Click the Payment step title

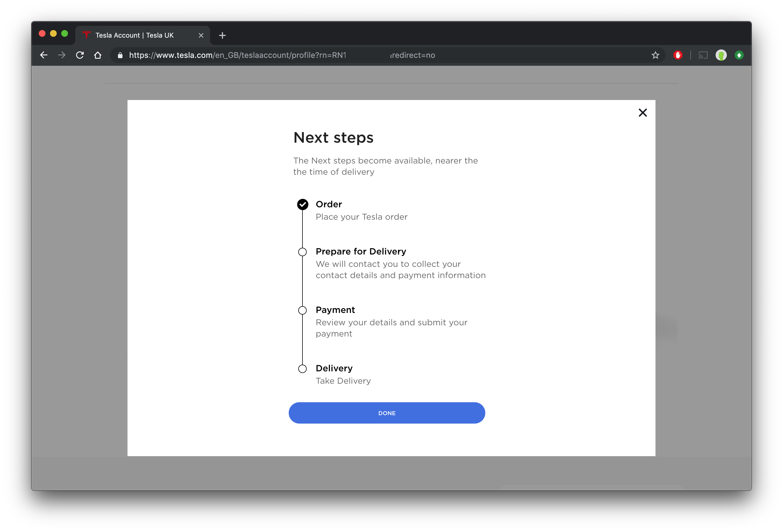click(x=335, y=310)
